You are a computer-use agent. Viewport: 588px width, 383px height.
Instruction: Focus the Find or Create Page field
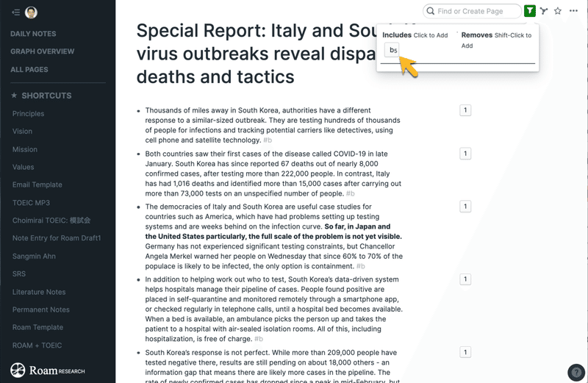tap(472, 11)
